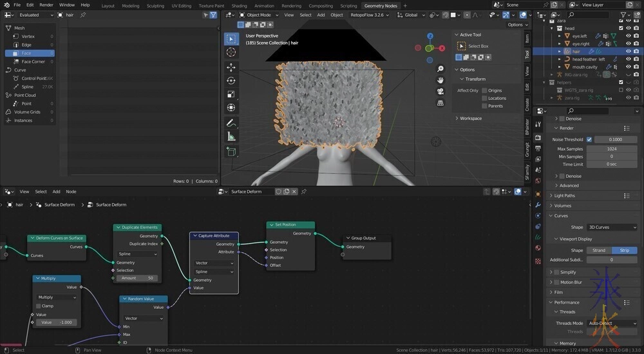The width and height of the screenshot is (644, 354).
Task: Click the Amount field on Duplicate Elements
Action: (137, 278)
